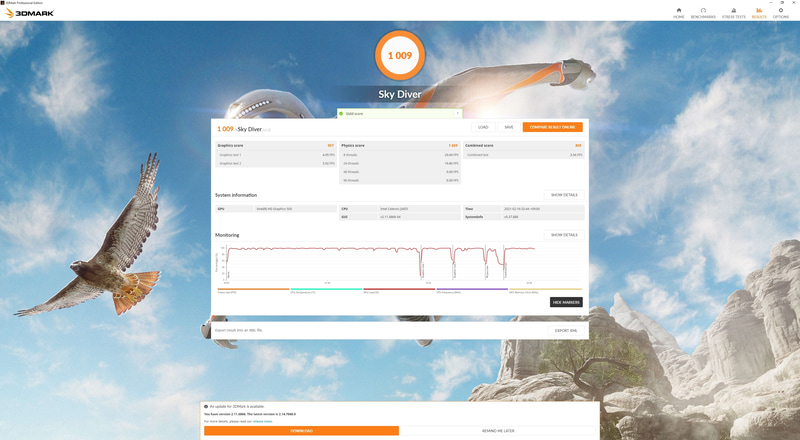The height and width of the screenshot is (440, 800).
Task: Download the 3DMark update
Action: click(x=301, y=431)
